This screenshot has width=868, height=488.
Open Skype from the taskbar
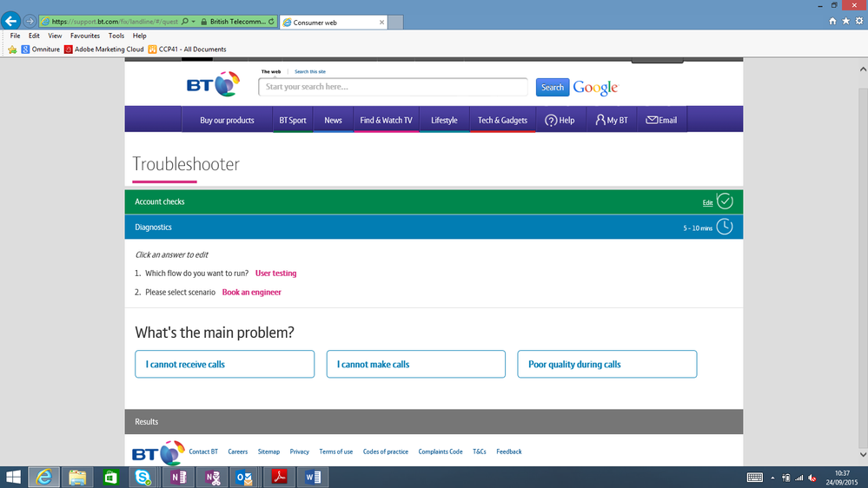click(x=143, y=477)
